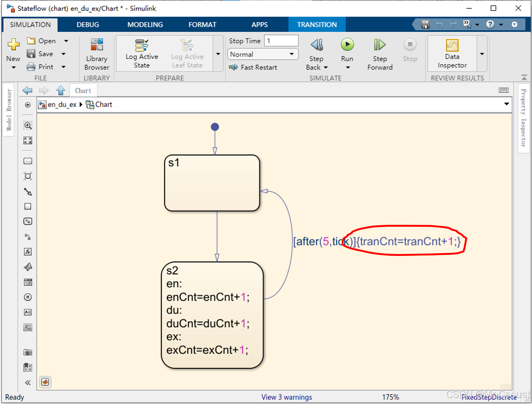
Task: Click the Log Active State icon
Action: [142, 45]
